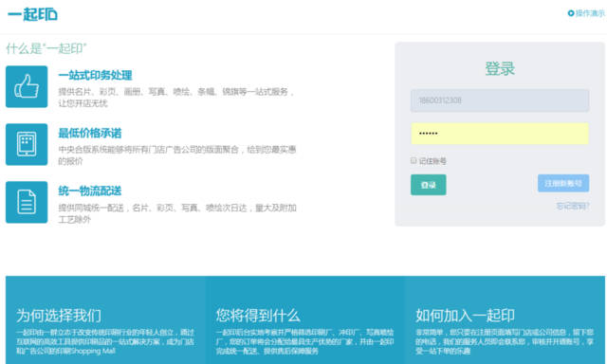The height and width of the screenshot is (364, 607).
Task: Tick the 记住账号 checkbox
Action: 414,160
